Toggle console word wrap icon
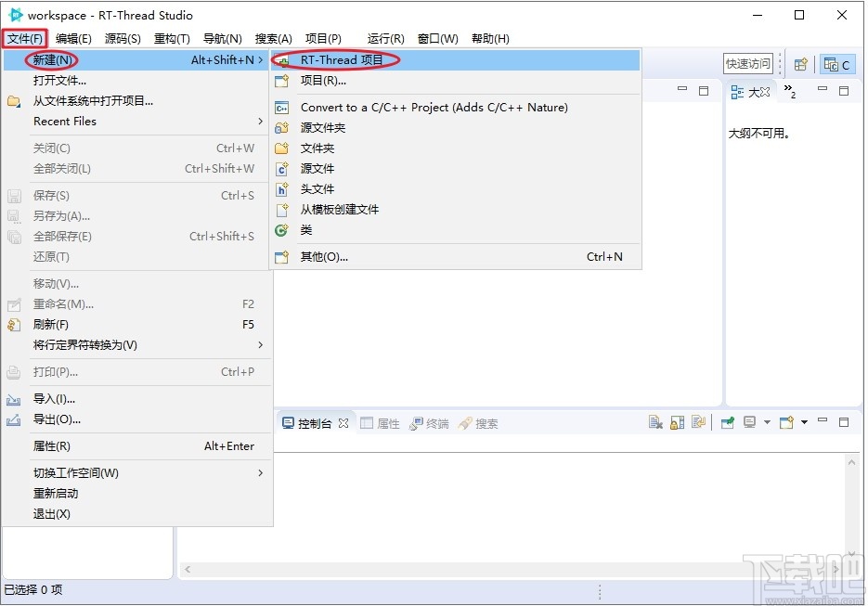868x606 pixels. (699, 423)
